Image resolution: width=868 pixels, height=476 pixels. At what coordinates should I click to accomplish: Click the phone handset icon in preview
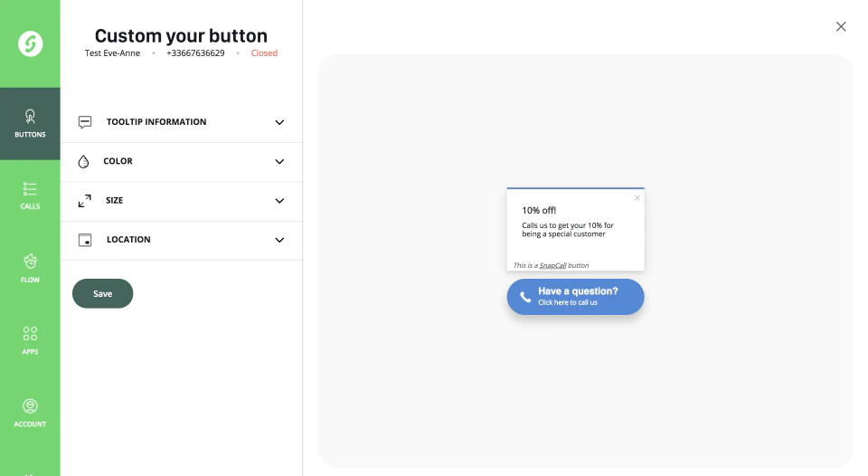click(525, 297)
